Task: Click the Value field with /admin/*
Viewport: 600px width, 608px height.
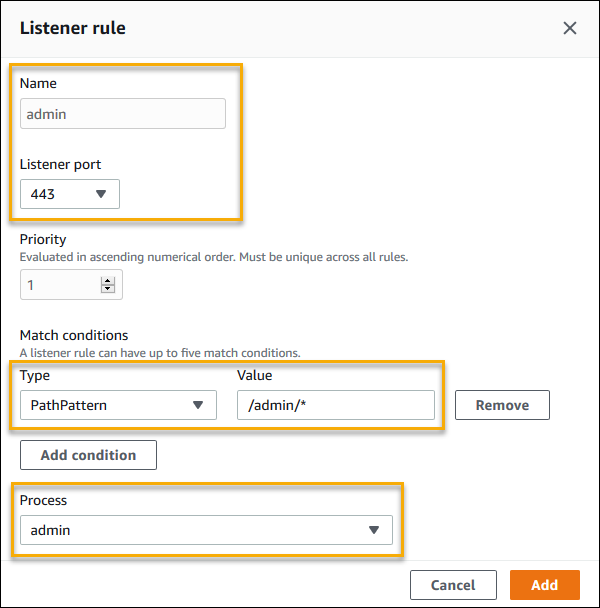Action: 335,405
